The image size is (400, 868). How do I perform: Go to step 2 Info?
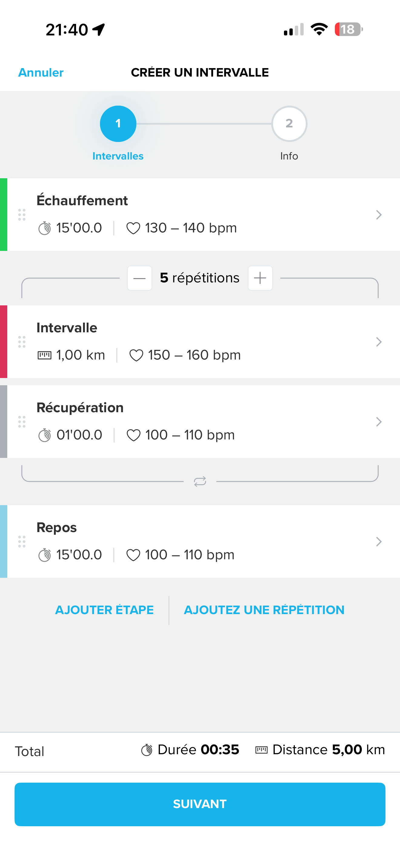[x=289, y=124]
